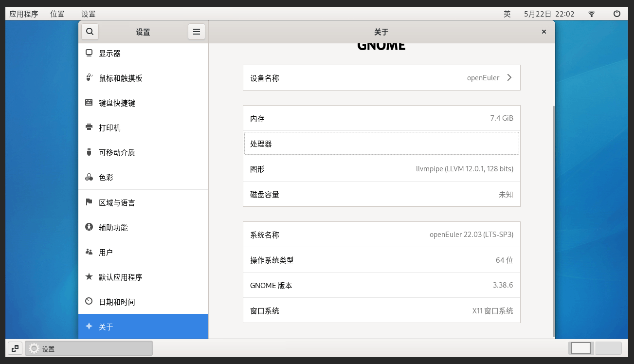
Task: Click the color circles icon beside 色彩
Action: (89, 177)
